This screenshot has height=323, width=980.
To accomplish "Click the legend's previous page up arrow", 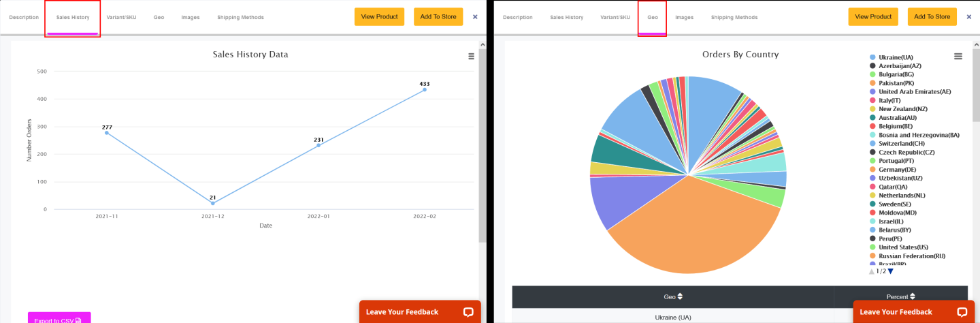I will click(871, 271).
